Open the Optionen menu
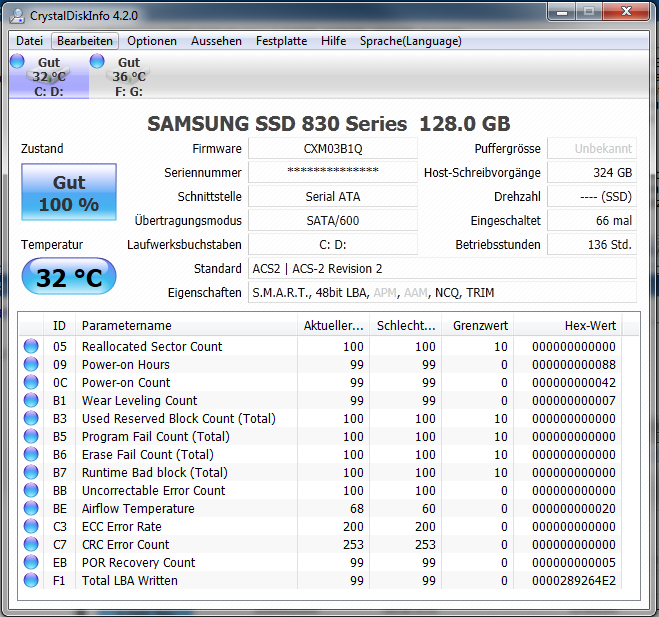This screenshot has height=617, width=659. tap(152, 41)
